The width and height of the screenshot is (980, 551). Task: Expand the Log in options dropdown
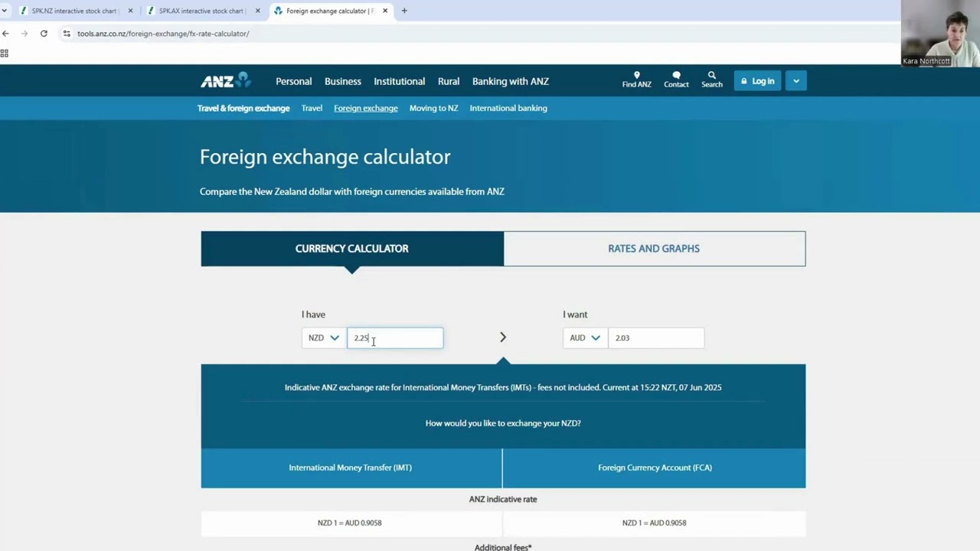click(x=796, y=81)
